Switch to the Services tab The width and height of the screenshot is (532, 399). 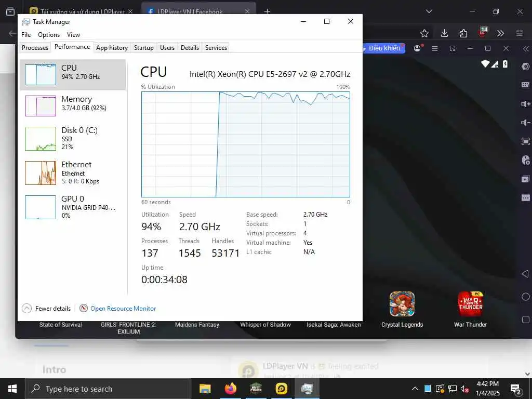[x=216, y=47]
